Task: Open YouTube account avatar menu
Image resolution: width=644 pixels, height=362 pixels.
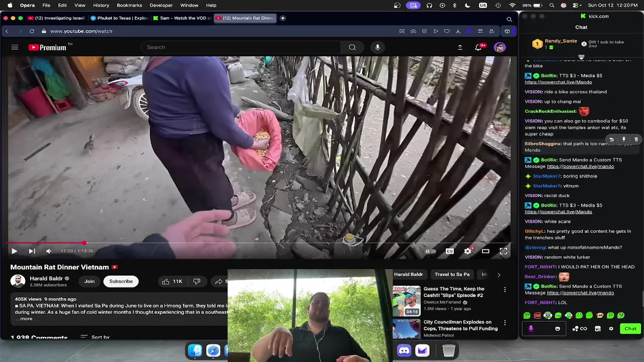Action: tap(500, 47)
